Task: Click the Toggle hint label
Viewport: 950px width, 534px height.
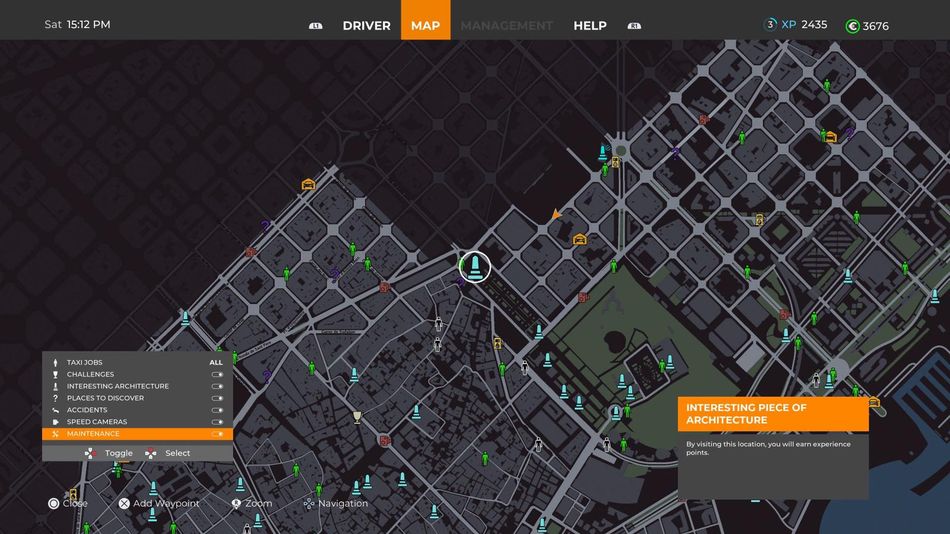Action: click(119, 453)
